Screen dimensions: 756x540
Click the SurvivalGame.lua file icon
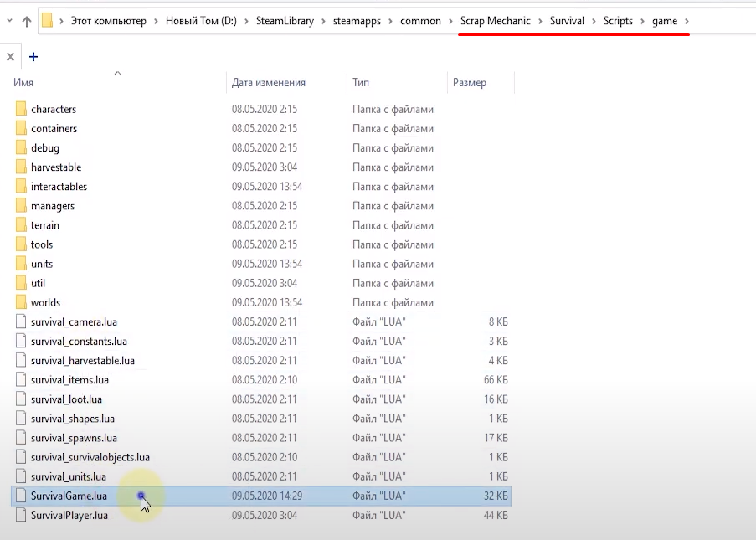[x=21, y=495]
